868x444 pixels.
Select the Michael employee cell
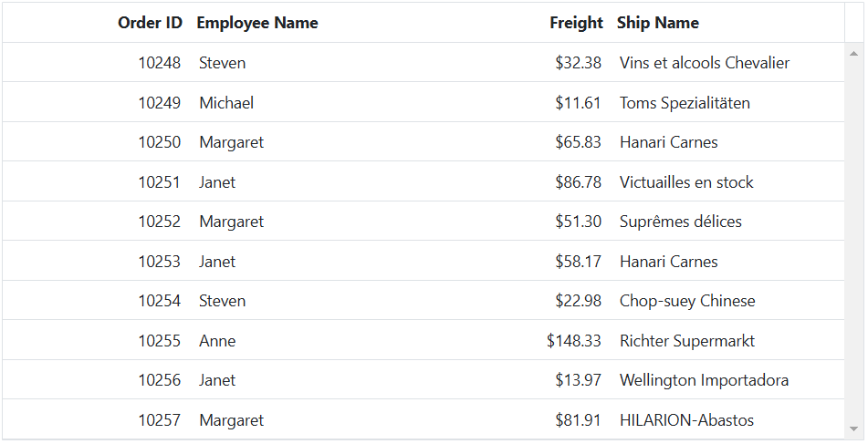[x=226, y=103]
